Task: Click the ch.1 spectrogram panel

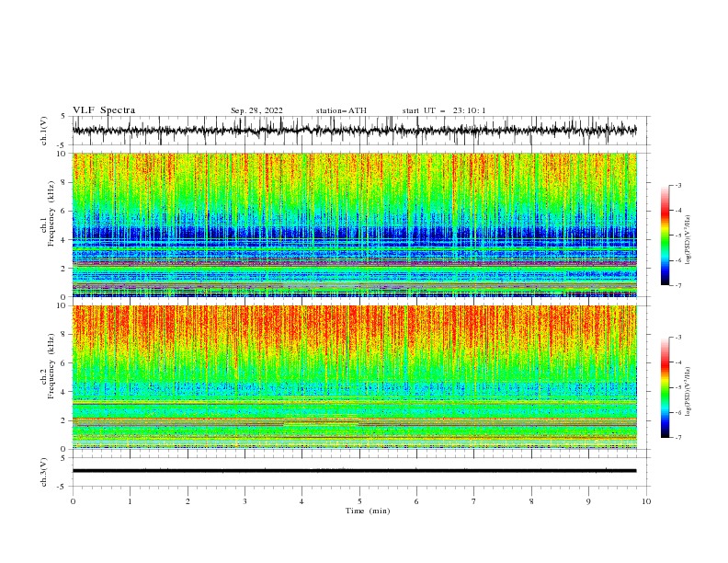Action: click(355, 224)
